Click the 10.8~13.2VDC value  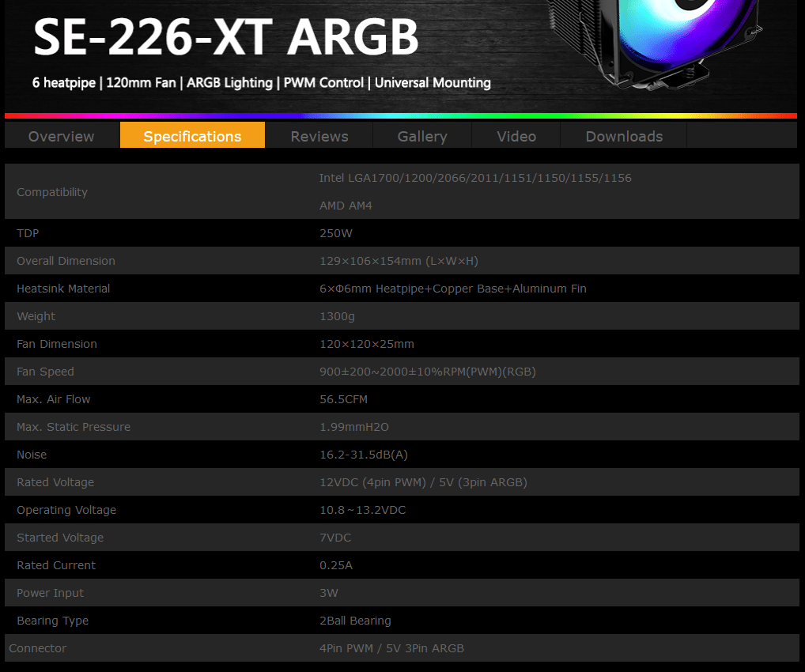click(x=362, y=511)
